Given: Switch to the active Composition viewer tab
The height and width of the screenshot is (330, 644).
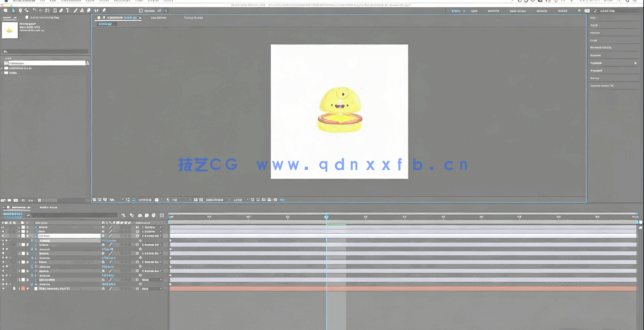Looking at the screenshot, I should click(x=122, y=17).
